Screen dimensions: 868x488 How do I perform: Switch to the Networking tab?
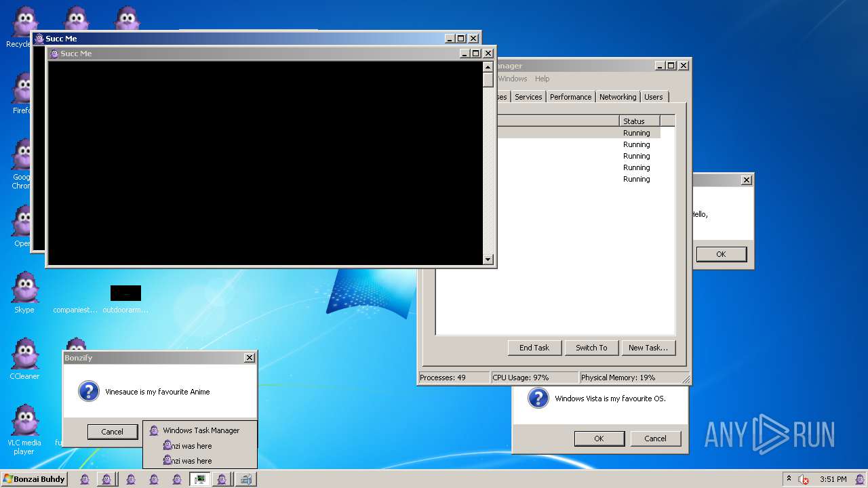click(618, 97)
